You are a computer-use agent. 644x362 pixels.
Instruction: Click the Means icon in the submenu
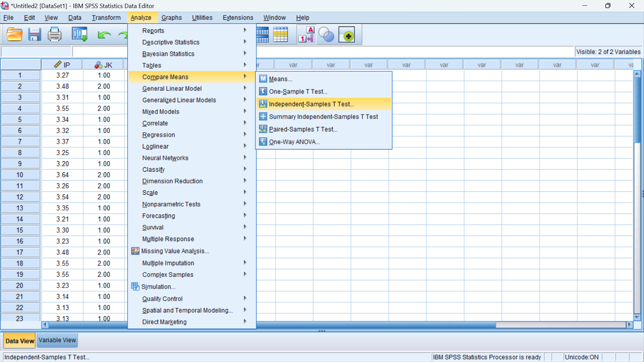(x=263, y=79)
